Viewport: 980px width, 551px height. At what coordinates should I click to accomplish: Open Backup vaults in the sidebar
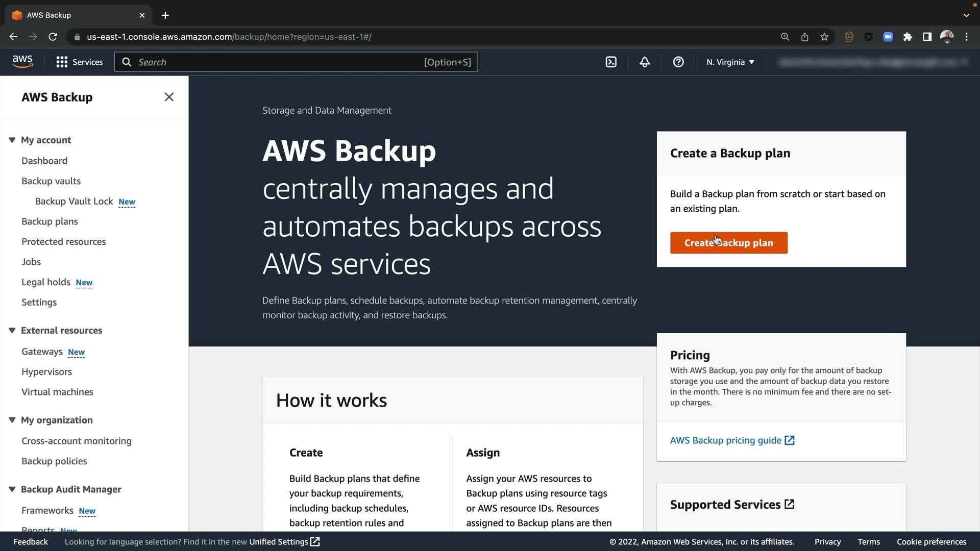click(51, 181)
